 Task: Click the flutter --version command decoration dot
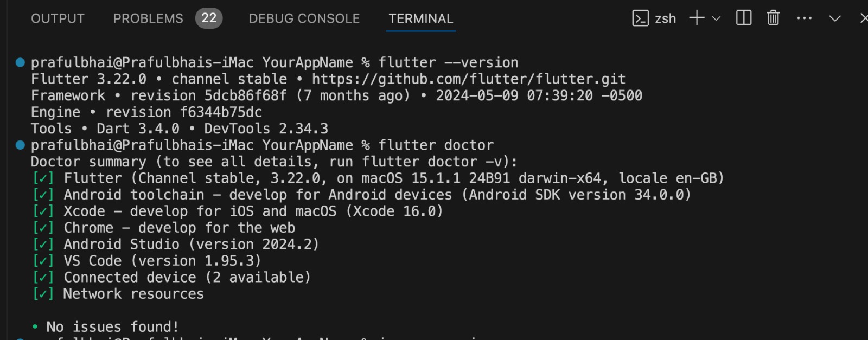point(20,62)
